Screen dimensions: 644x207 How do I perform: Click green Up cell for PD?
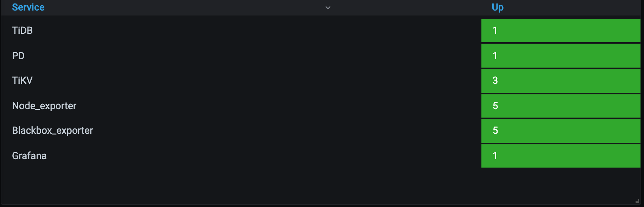pos(561,56)
